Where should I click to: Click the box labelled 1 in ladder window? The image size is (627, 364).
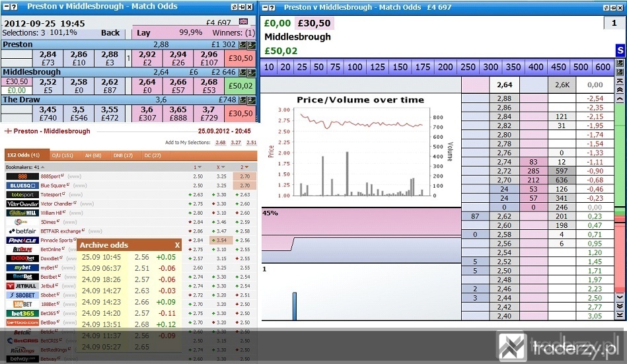[x=614, y=23]
